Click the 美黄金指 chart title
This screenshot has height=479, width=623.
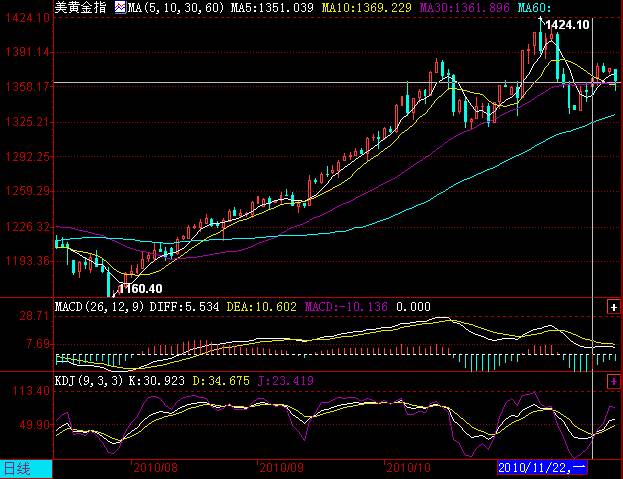pyautogui.click(x=81, y=7)
